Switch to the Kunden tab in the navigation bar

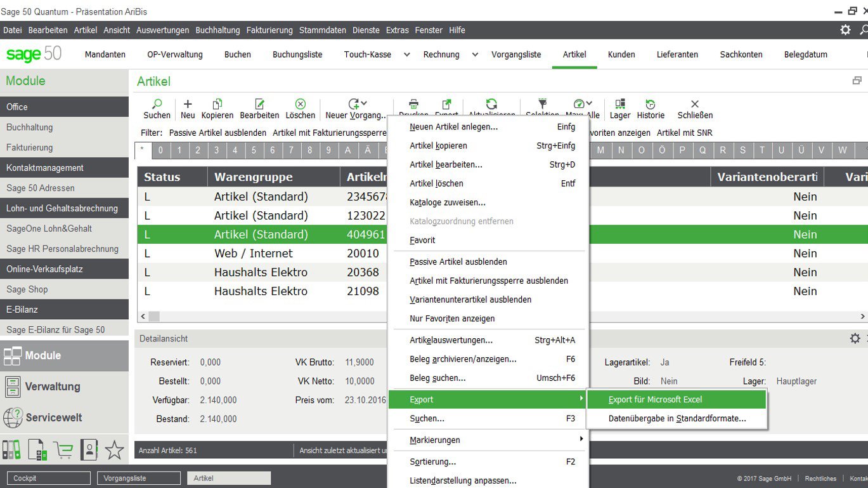point(621,55)
